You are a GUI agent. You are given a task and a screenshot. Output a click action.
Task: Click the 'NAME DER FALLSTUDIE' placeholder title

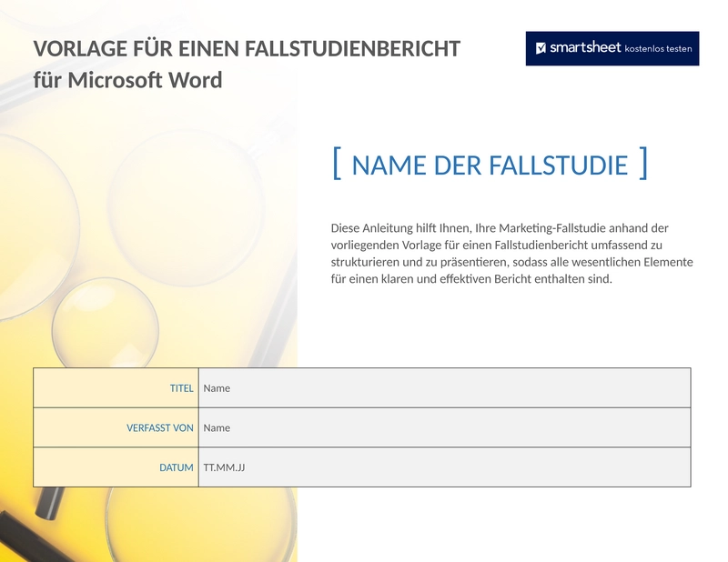tap(490, 165)
